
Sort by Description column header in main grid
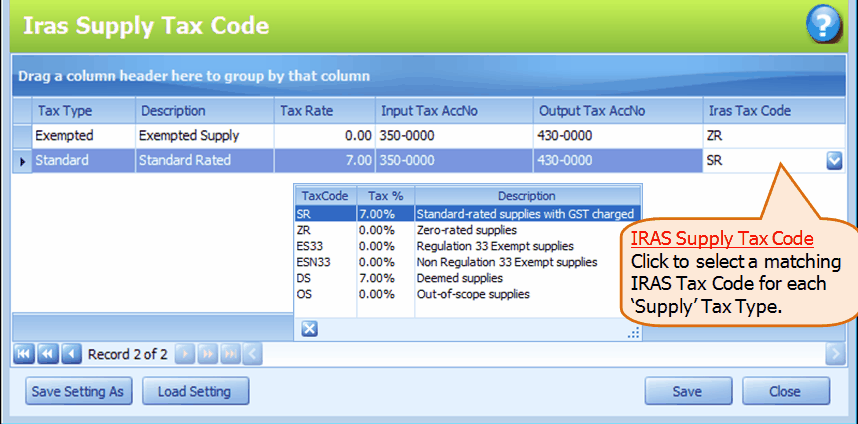pos(205,111)
